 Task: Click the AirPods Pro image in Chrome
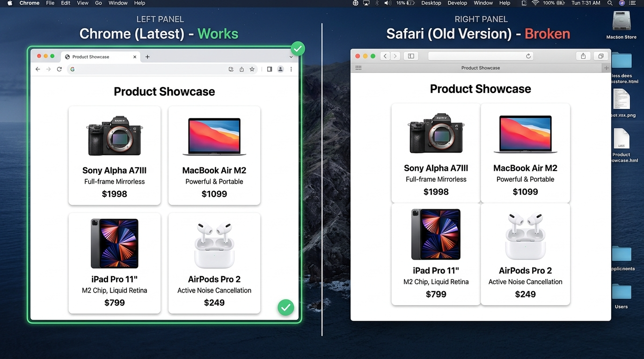214,244
